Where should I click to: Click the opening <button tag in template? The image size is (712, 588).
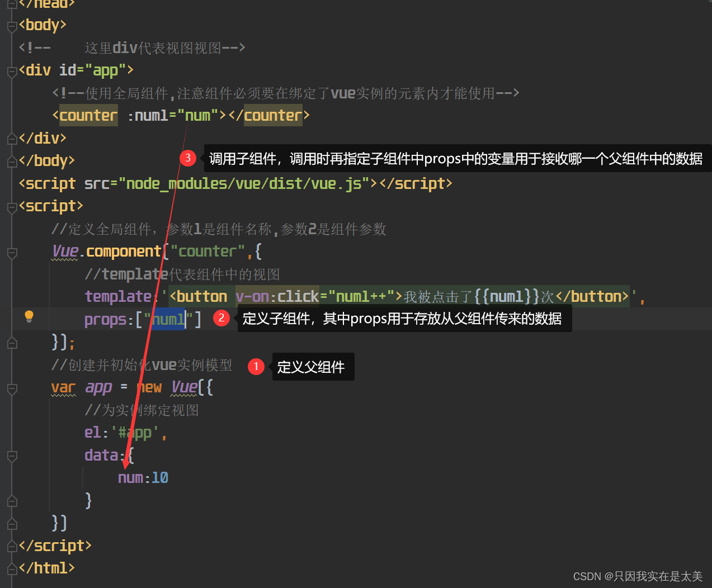click(198, 297)
